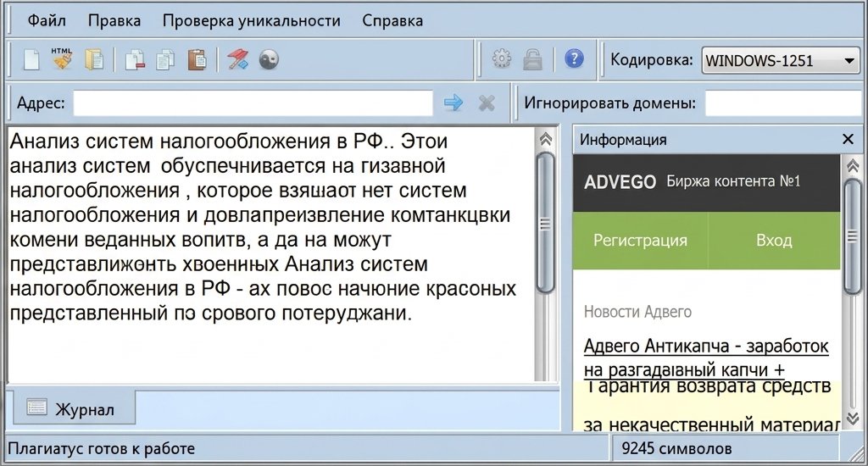This screenshot has width=868, height=466.
Task: Click the text editor vertical scrollbar thumb
Action: [x=545, y=223]
